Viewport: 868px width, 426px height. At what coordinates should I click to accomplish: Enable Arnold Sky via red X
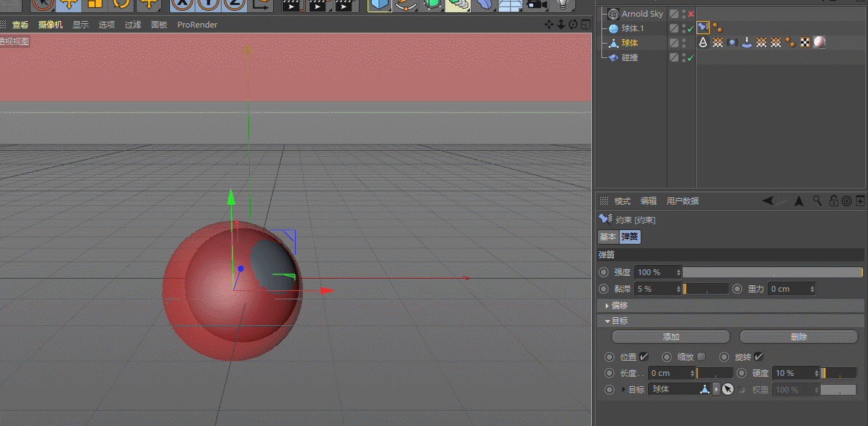[x=691, y=14]
